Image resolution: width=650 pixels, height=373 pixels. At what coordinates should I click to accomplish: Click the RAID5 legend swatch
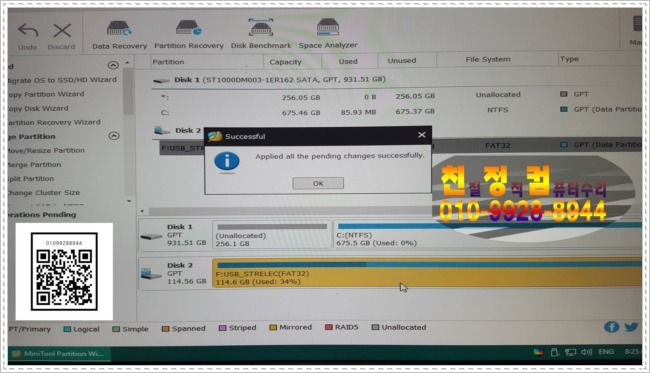tap(329, 327)
